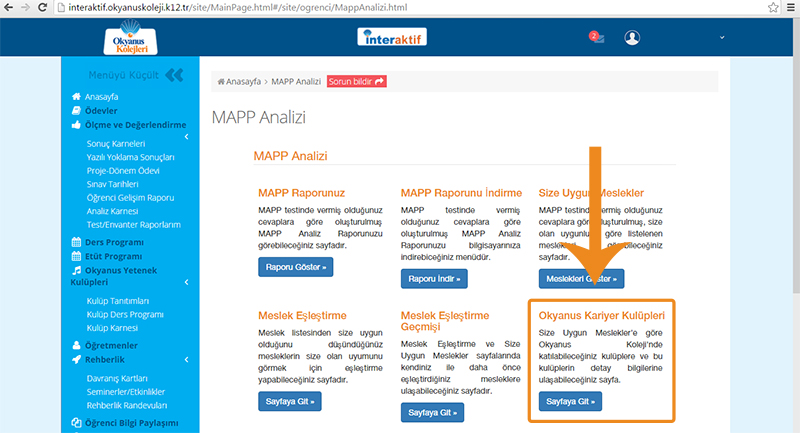Click the thumbs-up icon beside Ölçme ve Değerlendirme
This screenshot has height=433, width=800.
pos(76,124)
